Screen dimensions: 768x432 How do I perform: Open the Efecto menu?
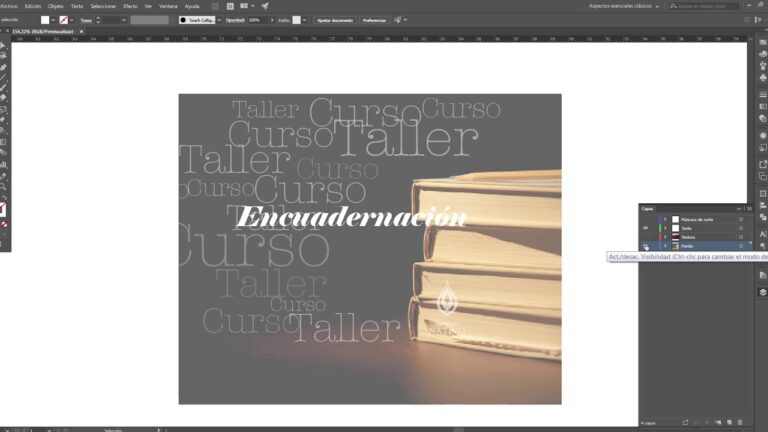coord(130,6)
